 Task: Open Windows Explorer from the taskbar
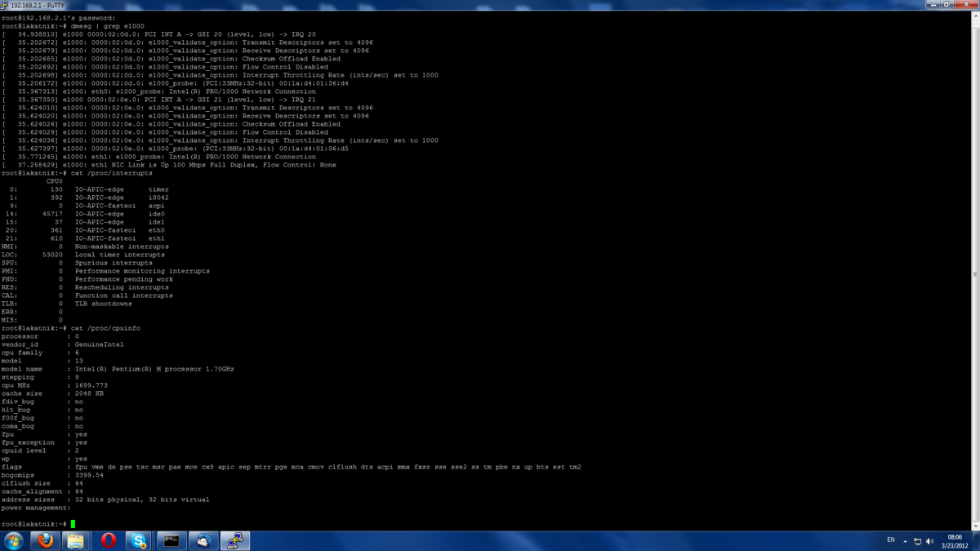point(76,540)
